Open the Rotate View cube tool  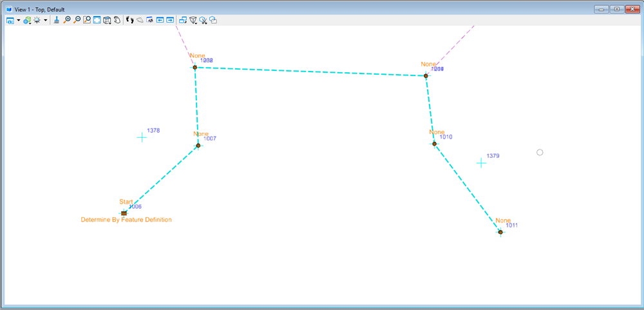(x=107, y=20)
